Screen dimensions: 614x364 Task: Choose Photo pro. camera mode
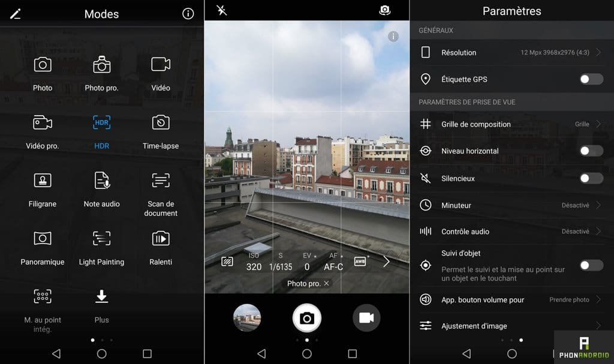101,65
